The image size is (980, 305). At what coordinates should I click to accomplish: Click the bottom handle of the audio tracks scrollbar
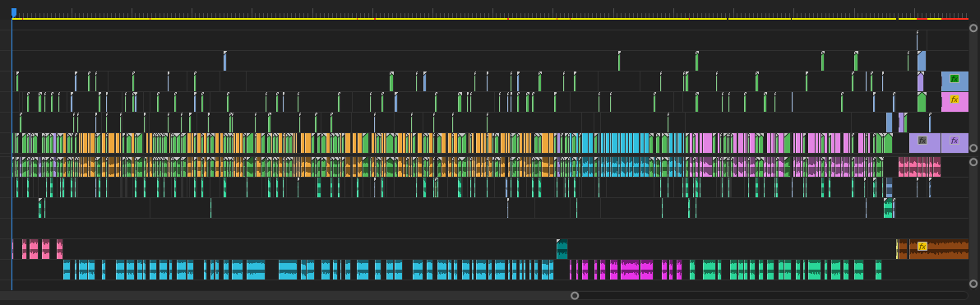(973, 284)
